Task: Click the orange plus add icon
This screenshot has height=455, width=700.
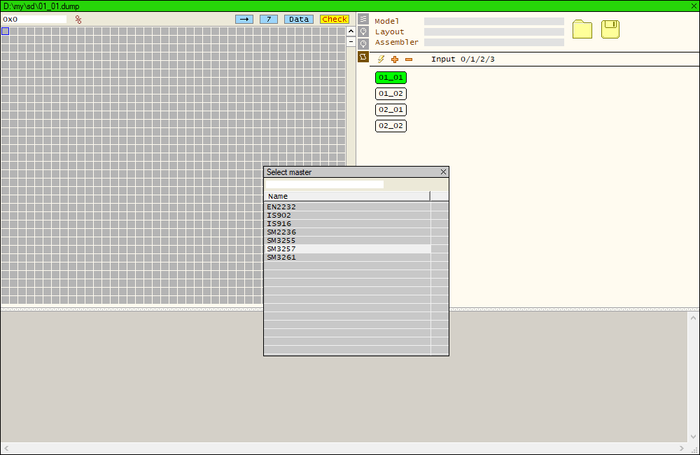Action: click(x=395, y=59)
